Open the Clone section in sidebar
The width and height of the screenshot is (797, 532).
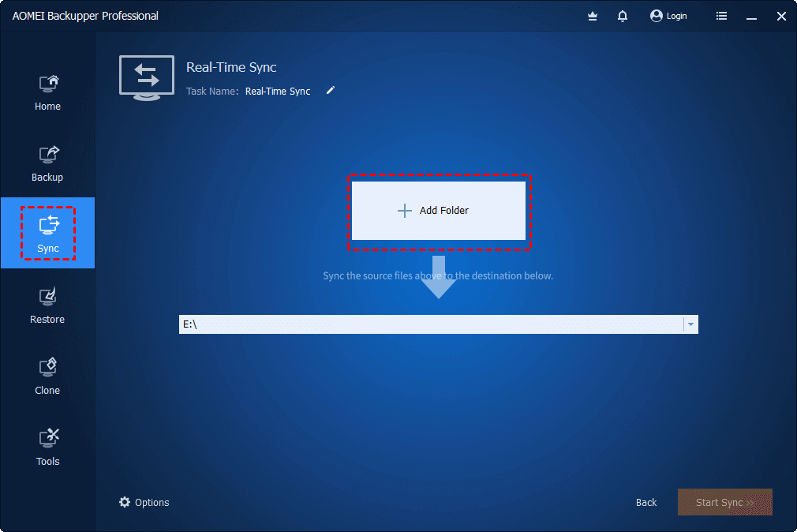tap(48, 377)
